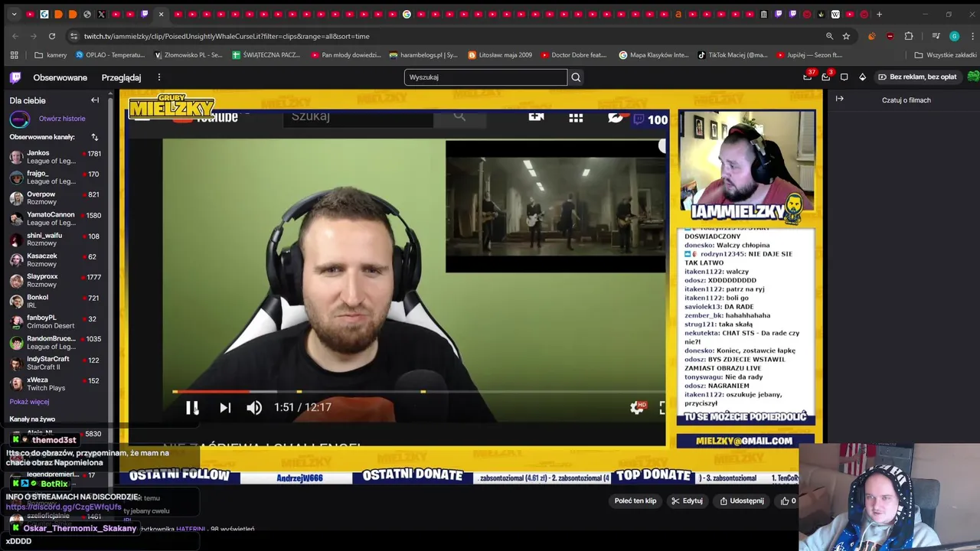The image size is (980, 551).
Task: Open the browser zoom magnifier icon
Action: tap(829, 36)
